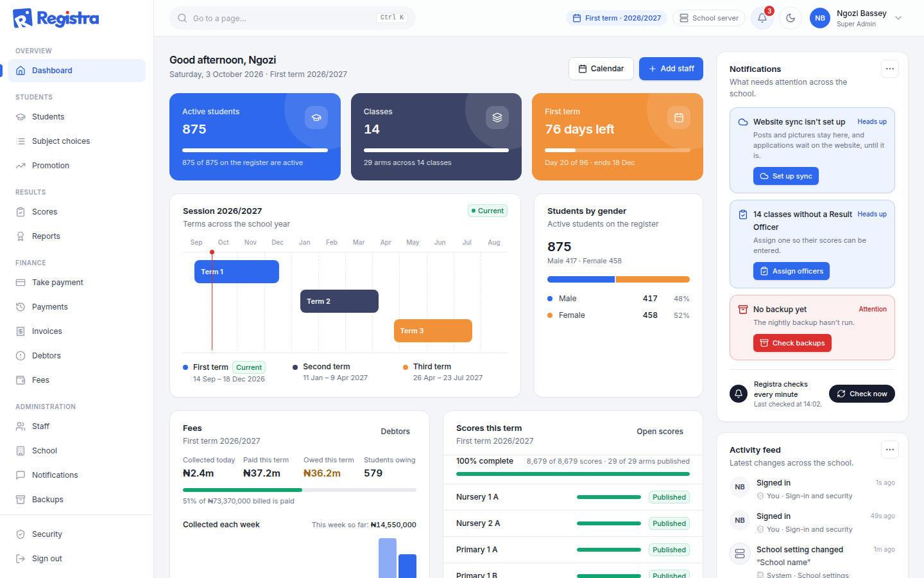Click the Backups archive icon in sidebar
Image resolution: width=924 pixels, height=578 pixels.
point(21,500)
